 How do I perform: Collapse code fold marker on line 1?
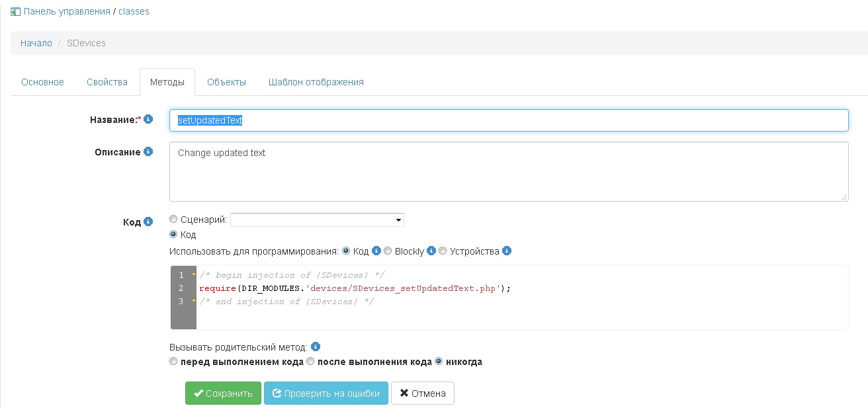click(x=194, y=274)
